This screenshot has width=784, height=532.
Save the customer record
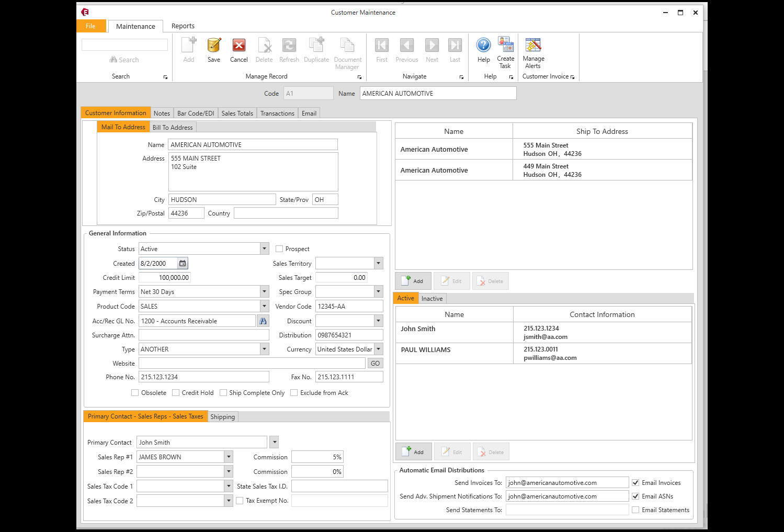click(x=213, y=50)
